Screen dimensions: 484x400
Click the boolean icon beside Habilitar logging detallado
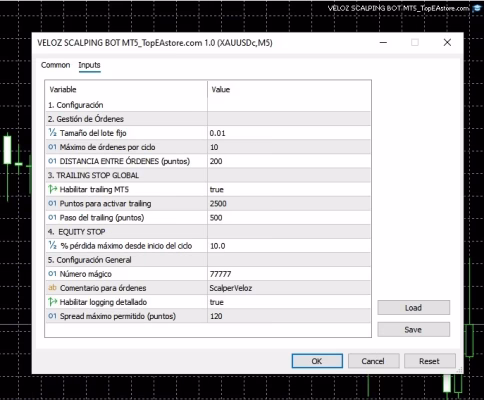(52, 302)
